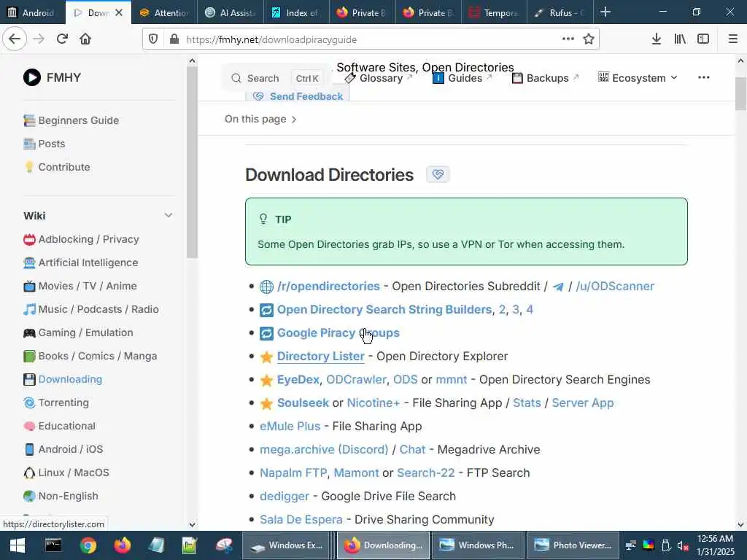Screen dimensions: 747x560
Task: Switch to the Index of tab
Action: click(x=297, y=13)
